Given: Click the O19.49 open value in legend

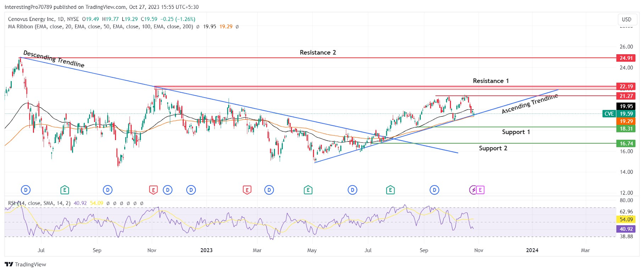Looking at the screenshot, I should tap(91, 19).
